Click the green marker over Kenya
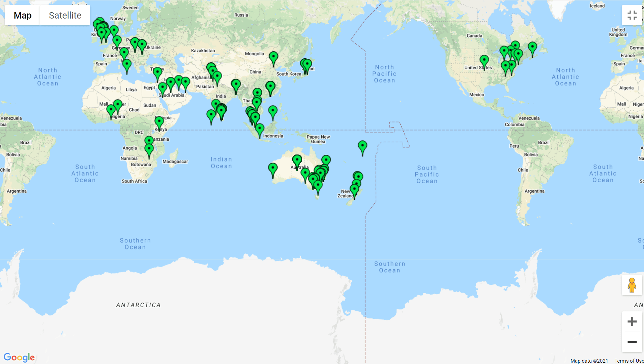 (x=159, y=122)
